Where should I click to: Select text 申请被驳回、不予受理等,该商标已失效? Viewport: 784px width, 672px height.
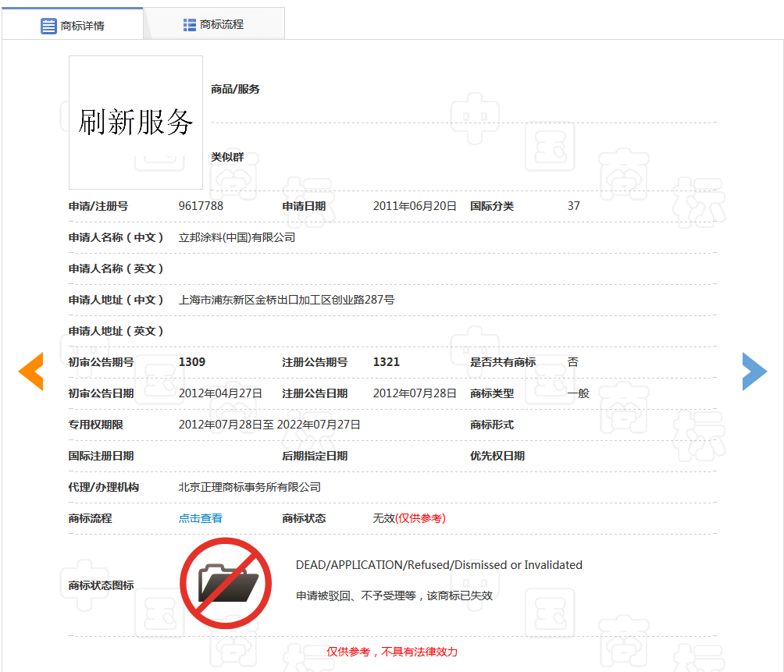coord(394,596)
